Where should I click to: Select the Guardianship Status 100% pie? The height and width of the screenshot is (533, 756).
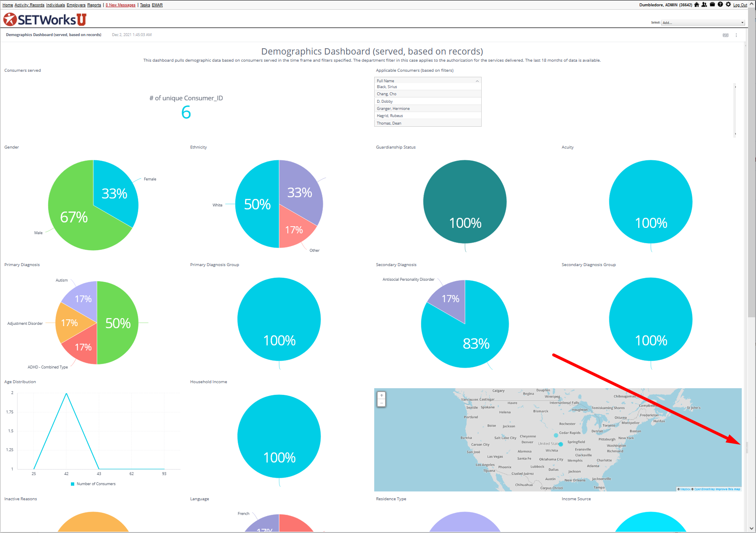click(465, 202)
